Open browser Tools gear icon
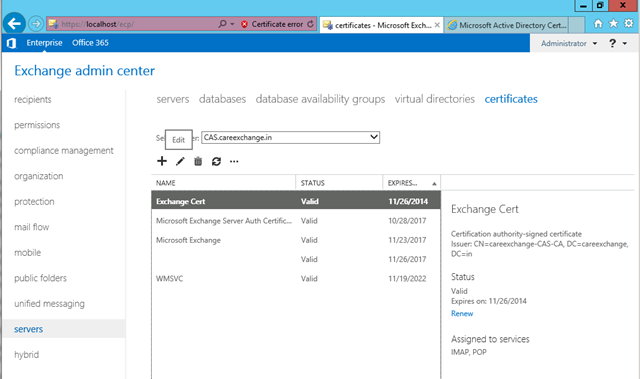Image resolution: width=640 pixels, height=379 pixels. tap(629, 24)
